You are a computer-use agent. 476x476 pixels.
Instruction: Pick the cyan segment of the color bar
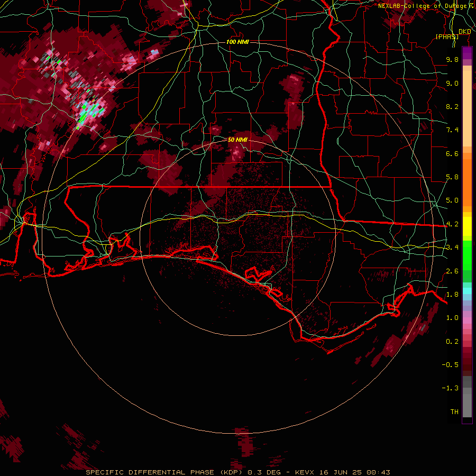[x=467, y=291]
